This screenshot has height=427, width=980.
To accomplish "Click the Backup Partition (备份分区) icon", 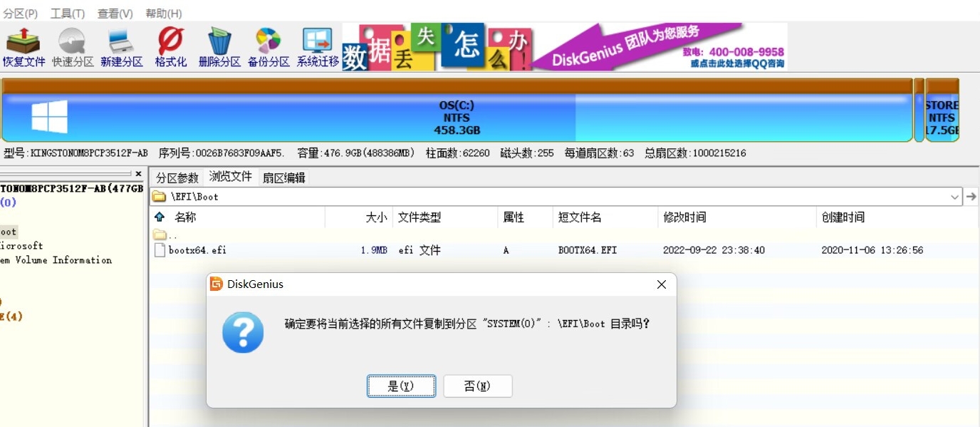I will pyautogui.click(x=269, y=47).
